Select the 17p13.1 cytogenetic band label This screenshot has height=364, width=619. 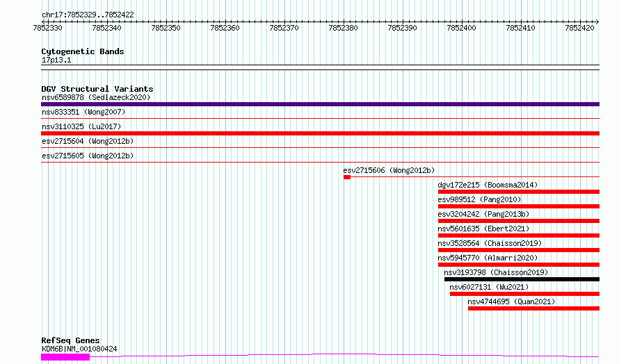(56, 60)
